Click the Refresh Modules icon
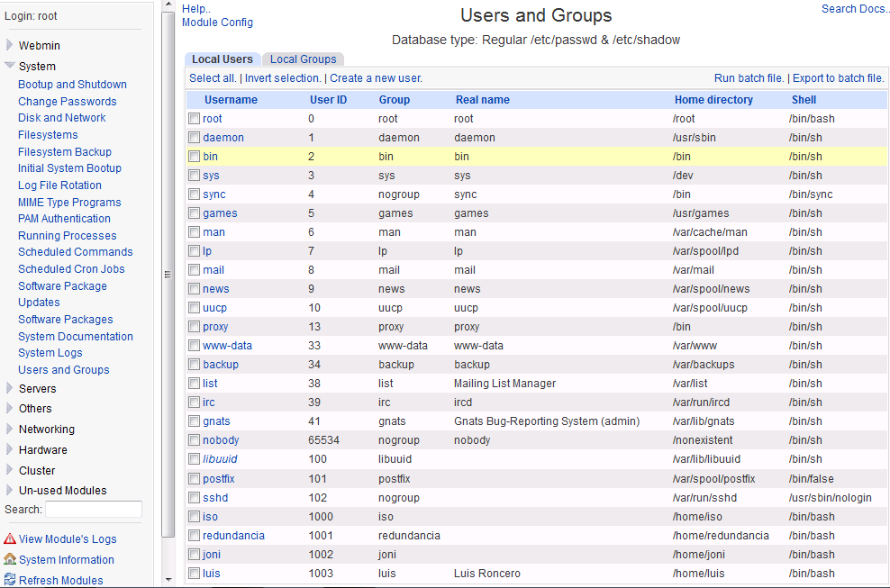This screenshot has height=588, width=890. (x=10, y=580)
